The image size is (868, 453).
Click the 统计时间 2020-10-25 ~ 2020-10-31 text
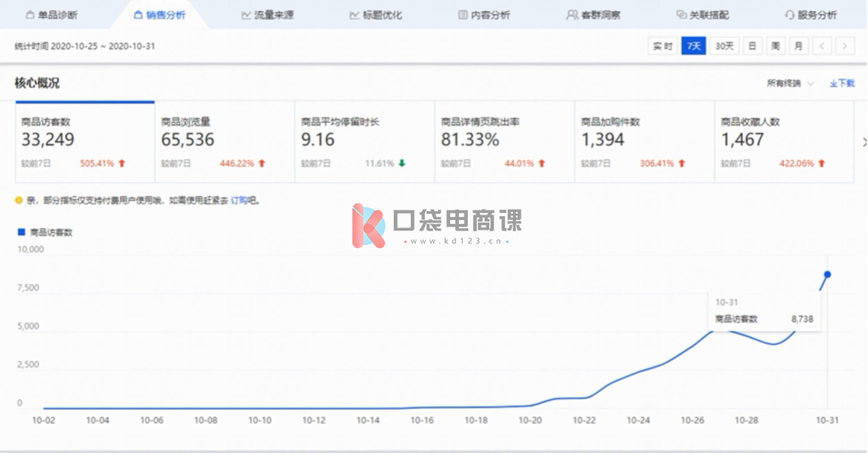tap(84, 46)
